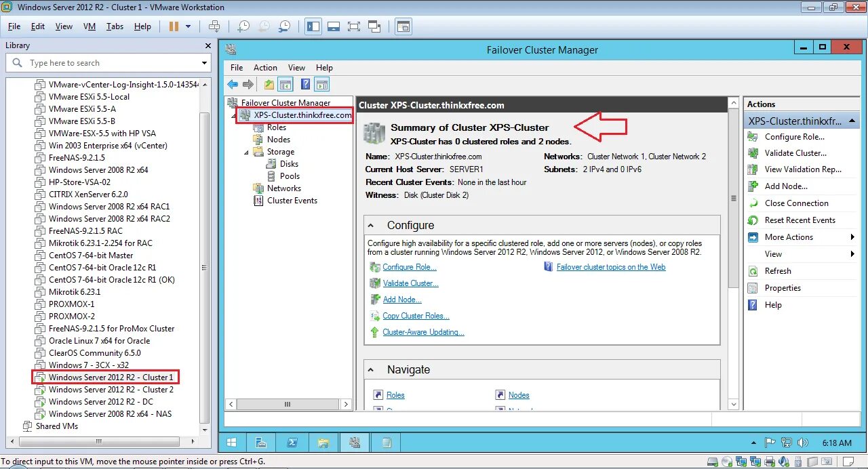Screen dimensions: 868x469
Task: Click the Copy Cluster Roles... link
Action: click(x=416, y=316)
